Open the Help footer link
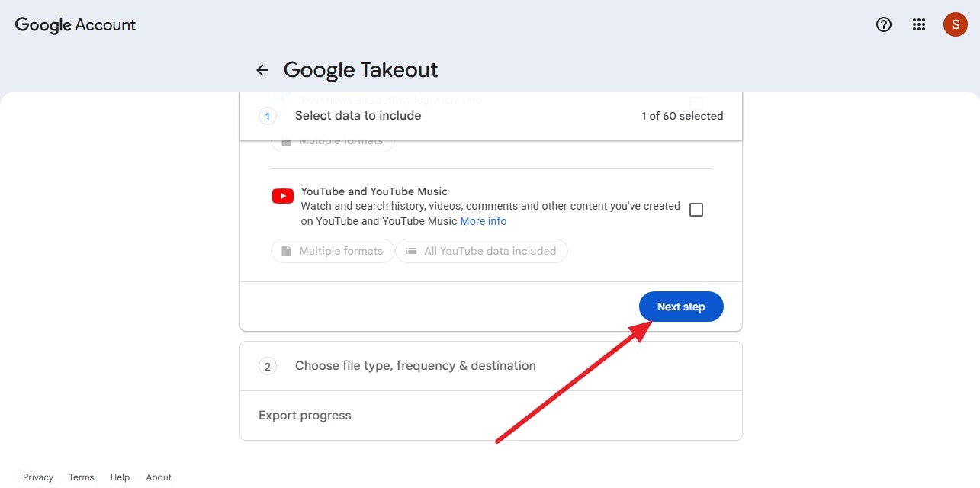Screen dimensions: 980x488 click(x=120, y=477)
